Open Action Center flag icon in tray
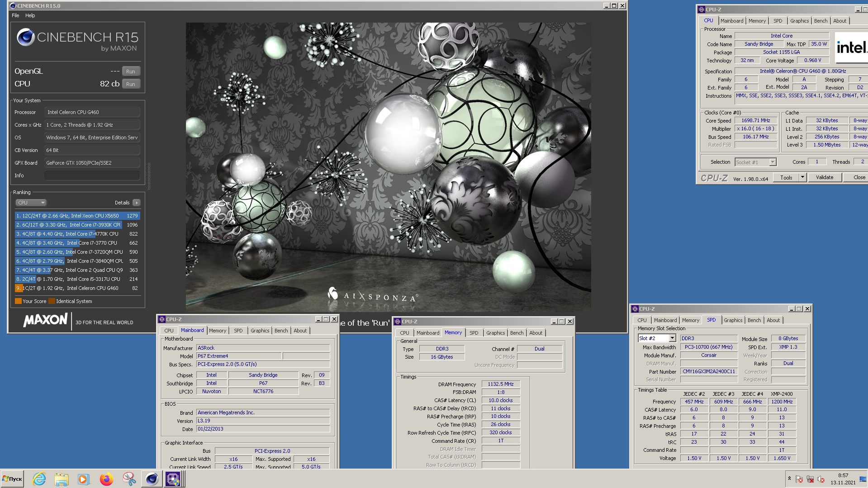 (x=799, y=479)
